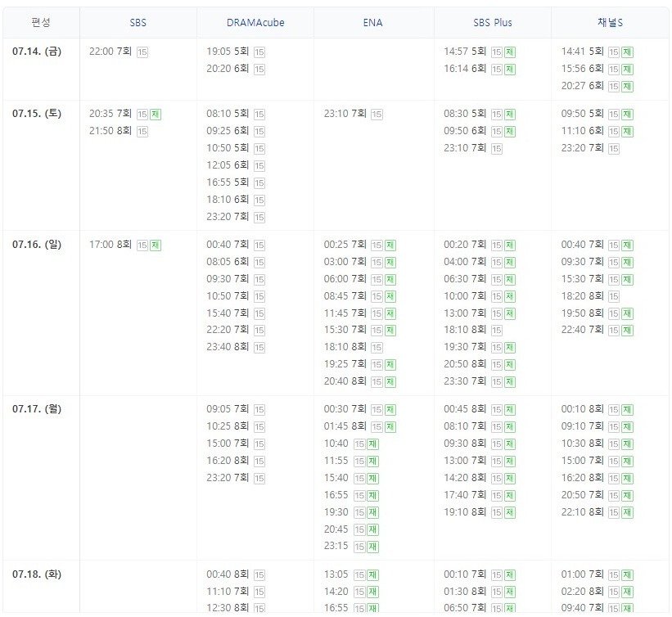Select the 07.16. (일) date row label
672x617 pixels.
[37, 245]
